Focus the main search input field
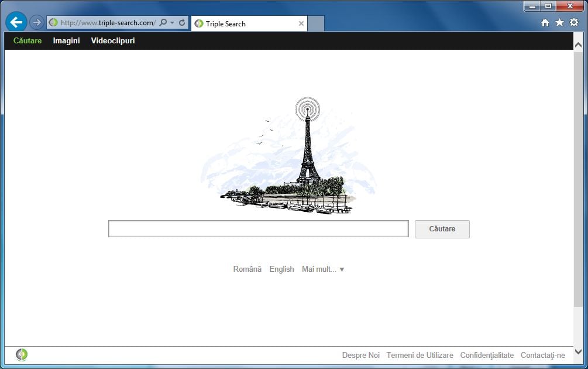 tap(259, 228)
